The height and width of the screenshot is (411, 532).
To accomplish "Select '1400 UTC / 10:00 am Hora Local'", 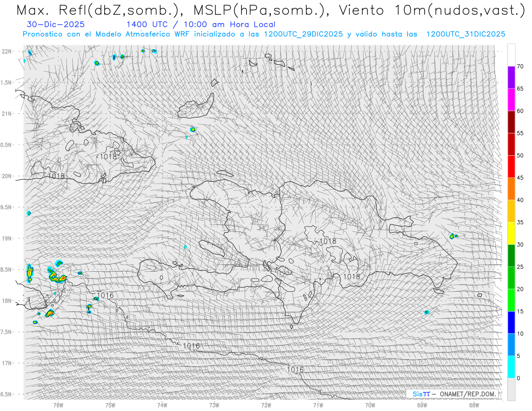I will click(x=201, y=24).
